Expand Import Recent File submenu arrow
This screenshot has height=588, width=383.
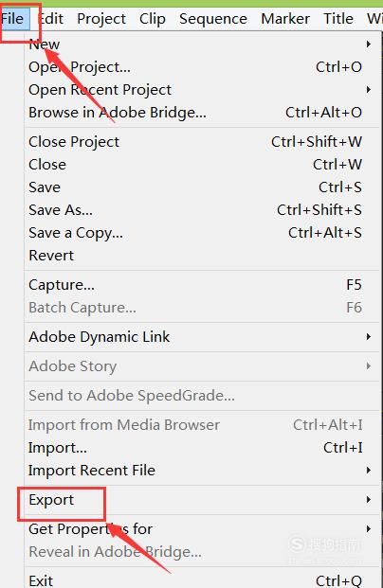(369, 471)
